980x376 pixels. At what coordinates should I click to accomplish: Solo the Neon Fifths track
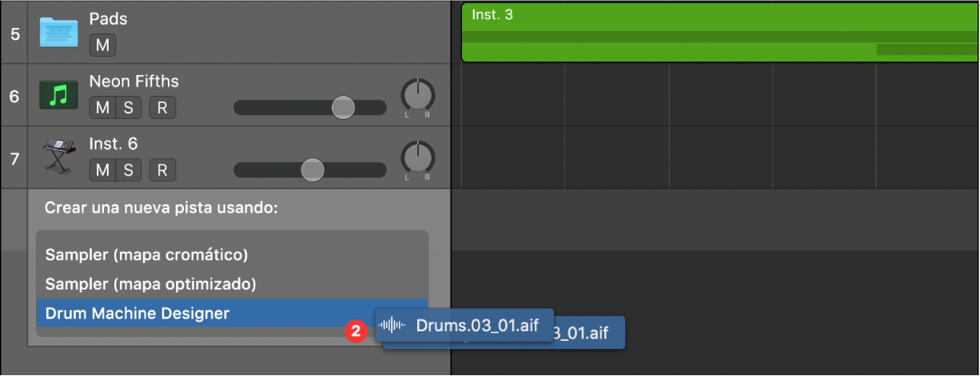[128, 107]
